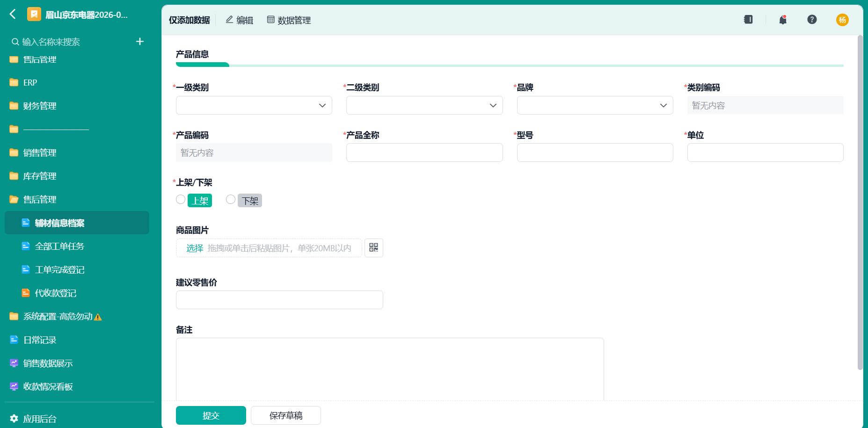This screenshot has height=428, width=868.
Task: Click 选择 to upload image
Action: coord(195,248)
